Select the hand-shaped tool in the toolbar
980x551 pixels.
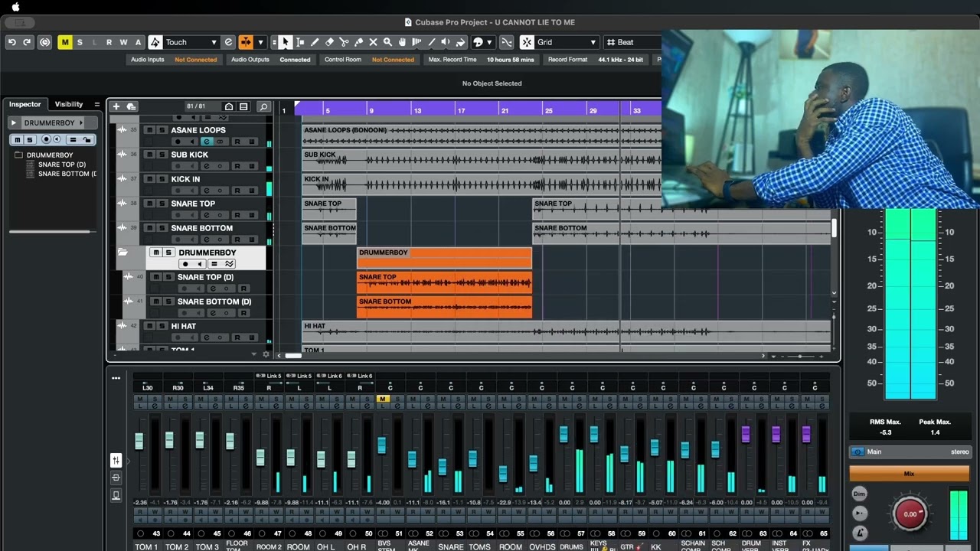[x=402, y=42]
